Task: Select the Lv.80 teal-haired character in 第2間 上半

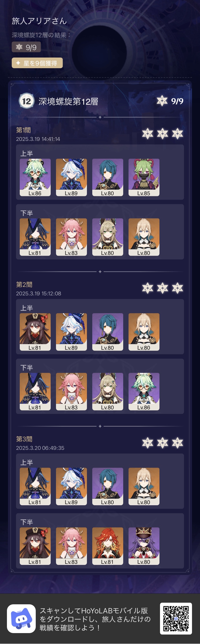Action: coord(108,332)
